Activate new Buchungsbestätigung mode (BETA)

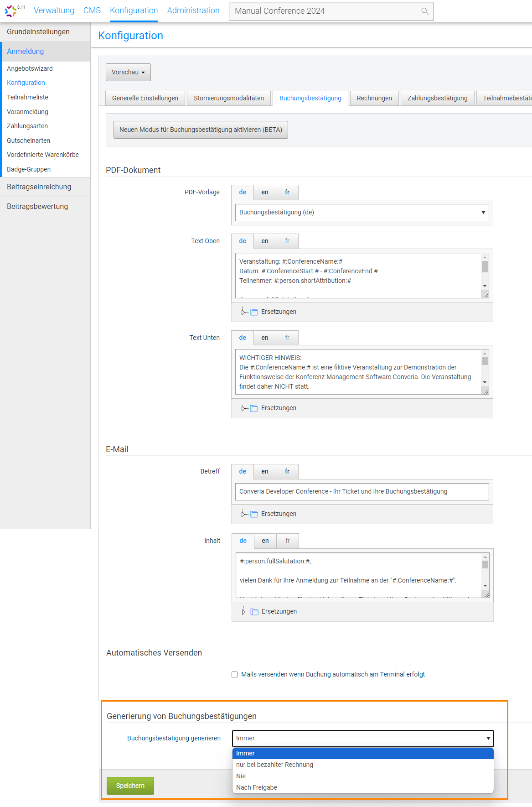point(201,130)
